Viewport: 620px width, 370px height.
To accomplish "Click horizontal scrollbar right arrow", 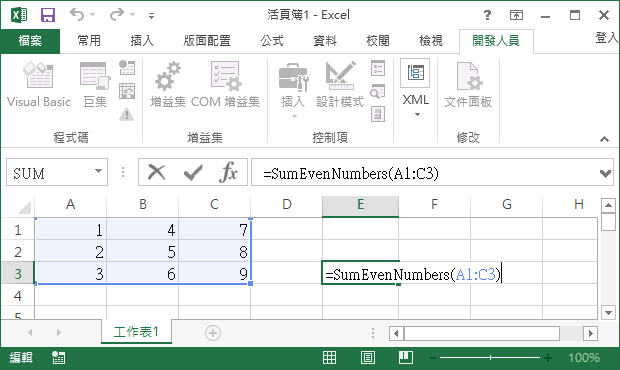I will point(590,333).
